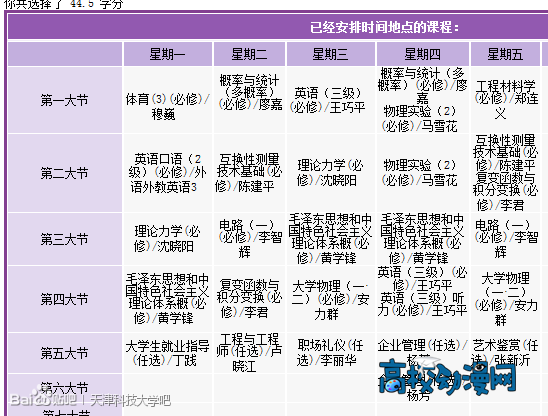Select 电路（一）李智辉 in 星期二 column
The height and width of the screenshot is (416, 548).
(249, 239)
